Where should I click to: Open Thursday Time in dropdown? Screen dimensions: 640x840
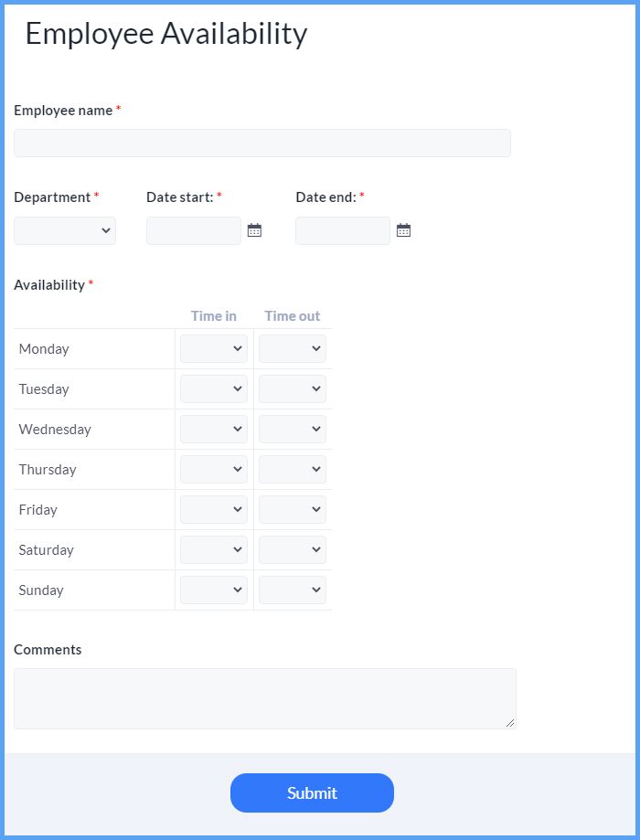pyautogui.click(x=214, y=469)
